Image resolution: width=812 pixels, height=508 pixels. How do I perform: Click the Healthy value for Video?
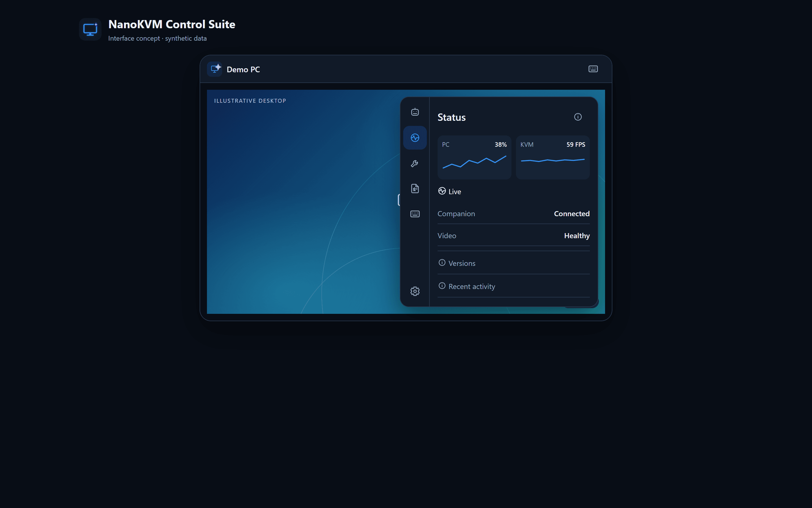tap(577, 236)
